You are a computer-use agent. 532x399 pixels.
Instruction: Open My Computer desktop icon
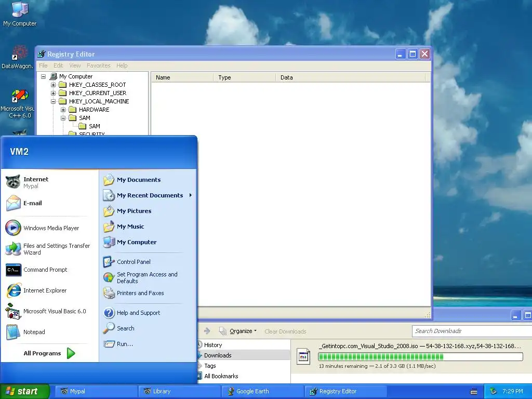(20, 14)
